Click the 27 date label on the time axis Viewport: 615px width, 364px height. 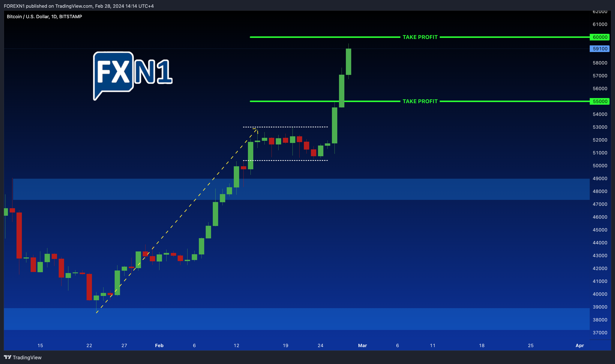coord(124,345)
